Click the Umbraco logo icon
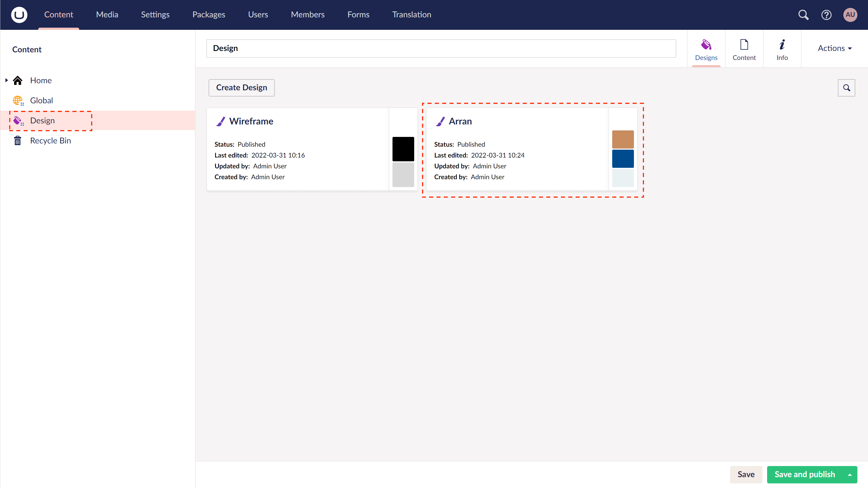 (x=19, y=15)
